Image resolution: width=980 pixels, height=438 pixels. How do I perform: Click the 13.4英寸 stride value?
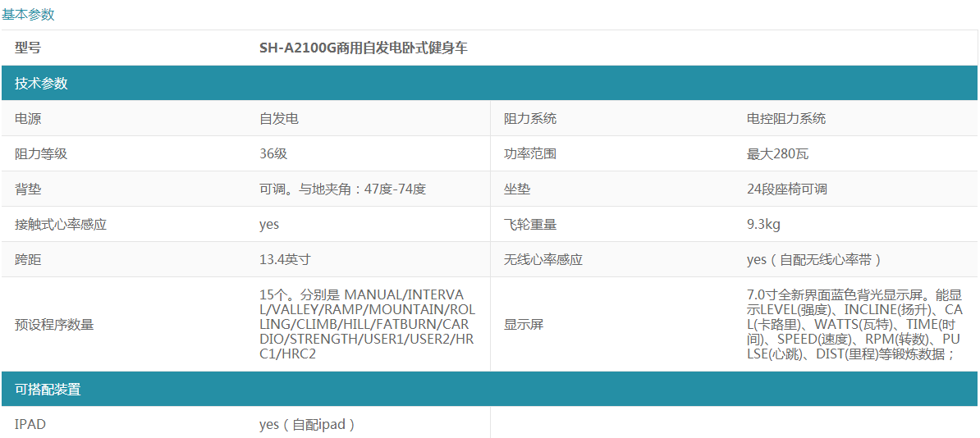tap(285, 260)
